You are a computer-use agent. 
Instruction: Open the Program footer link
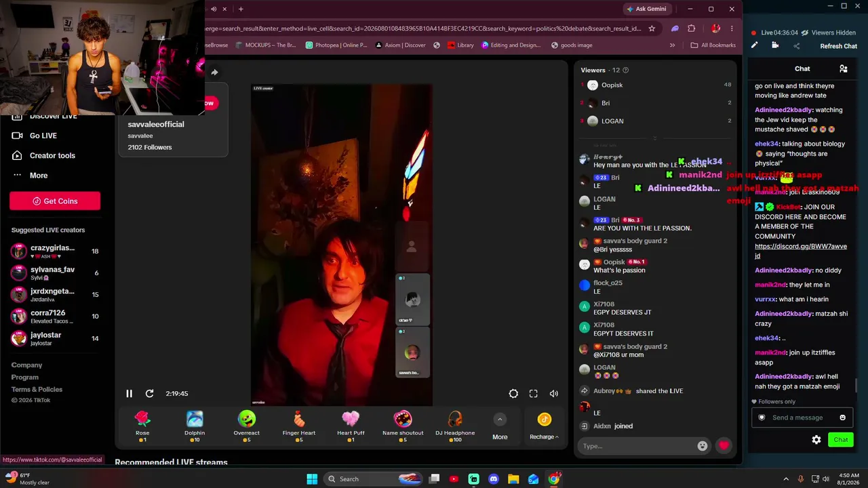tap(25, 378)
